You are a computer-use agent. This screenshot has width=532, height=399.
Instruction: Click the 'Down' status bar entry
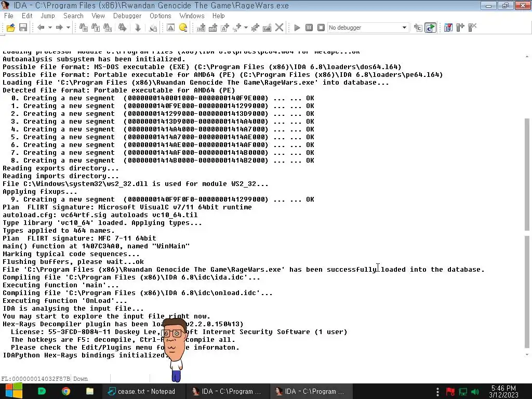81,379
